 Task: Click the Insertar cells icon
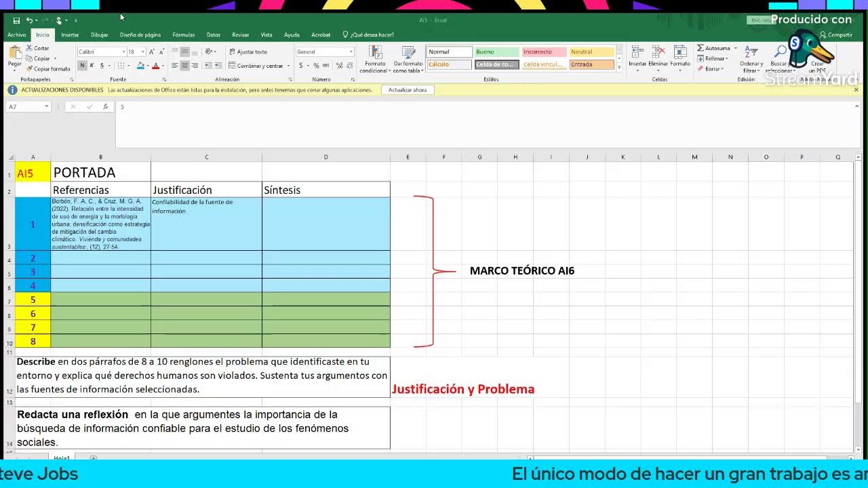tap(637, 53)
